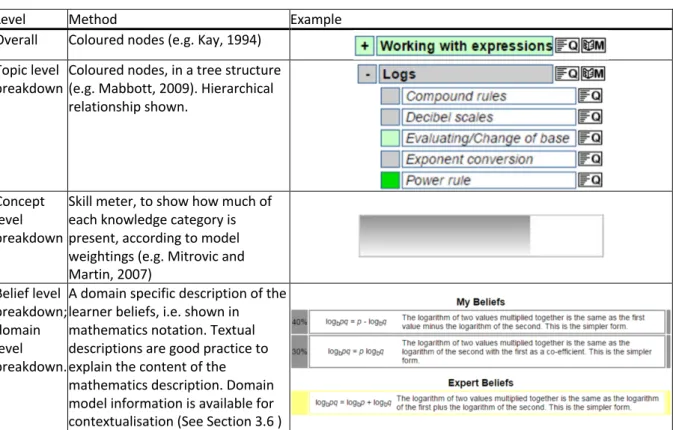Image resolution: width=673 pixels, height=430 pixels.
Task: Click the M book icon next to Logs
Action: tap(594, 74)
